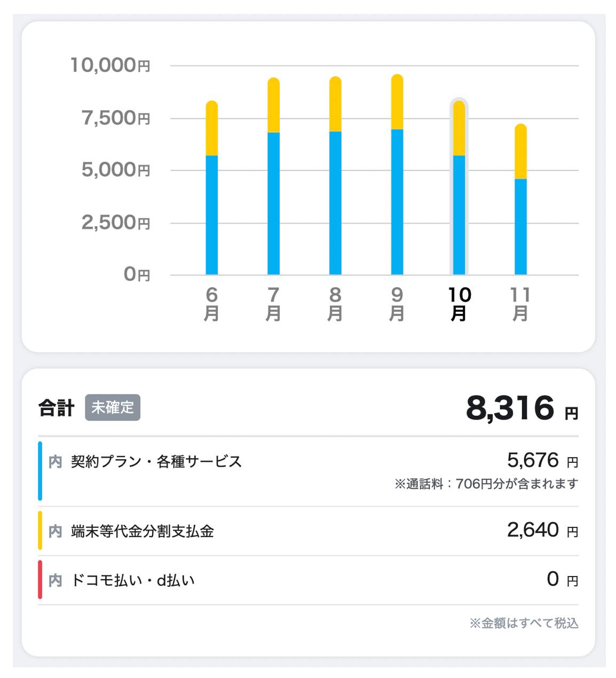This screenshot has width=616, height=678.
Task: Click red color bar beside ドコモ払い
Action: pos(40,580)
